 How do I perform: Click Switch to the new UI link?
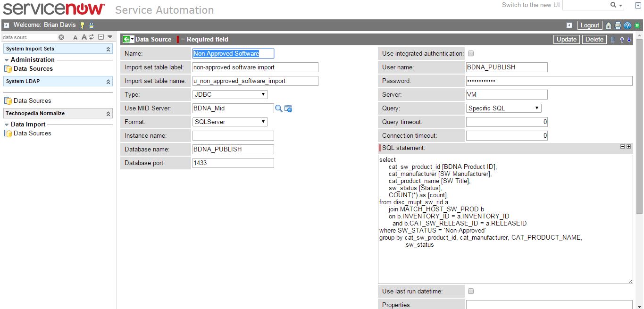[x=530, y=5]
